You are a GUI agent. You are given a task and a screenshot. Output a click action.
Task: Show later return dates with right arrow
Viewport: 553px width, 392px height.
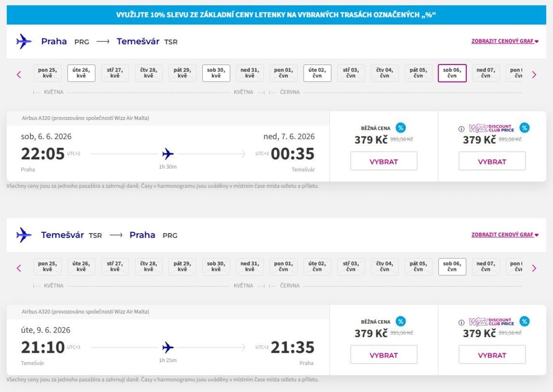pos(534,268)
